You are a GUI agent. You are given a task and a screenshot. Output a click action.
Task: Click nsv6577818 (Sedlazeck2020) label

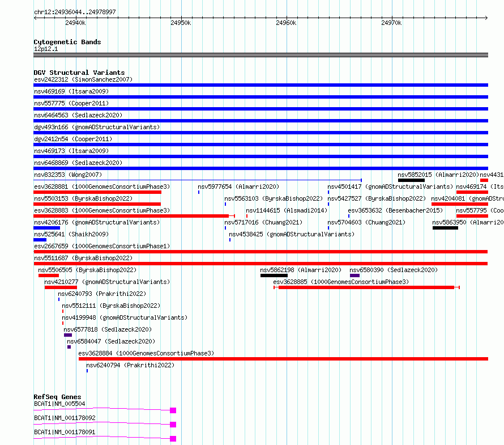[108, 329]
